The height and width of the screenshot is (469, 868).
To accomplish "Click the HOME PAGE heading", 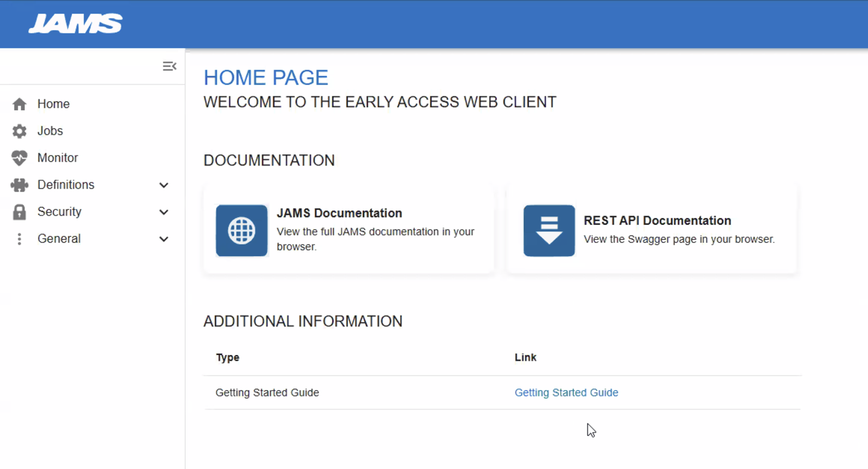I will 266,77.
